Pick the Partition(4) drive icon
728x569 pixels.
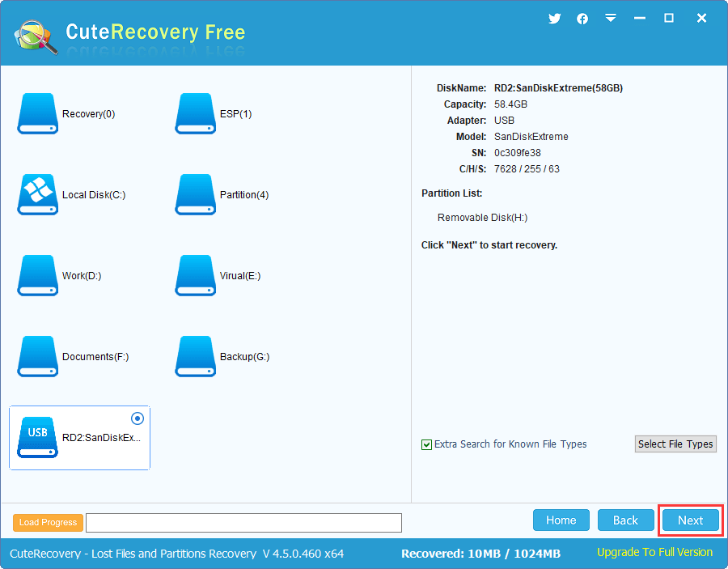click(195, 194)
